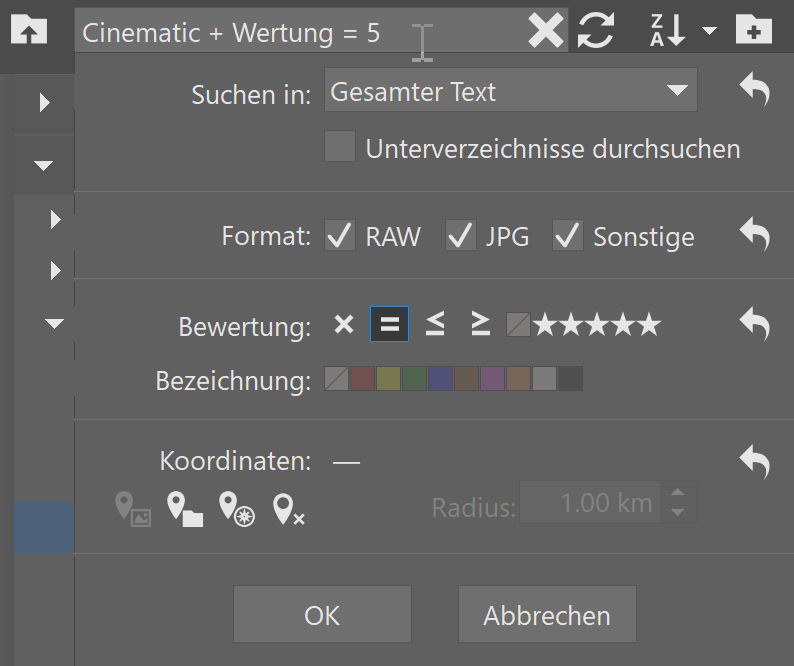This screenshot has height=666, width=794.
Task: Cancel with the Abbrechen button
Action: [547, 614]
